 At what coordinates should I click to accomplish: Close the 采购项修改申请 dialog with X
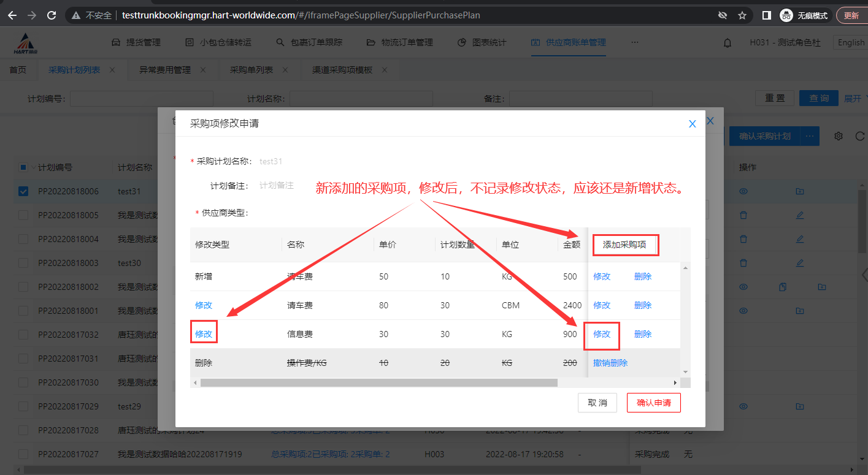coord(692,124)
